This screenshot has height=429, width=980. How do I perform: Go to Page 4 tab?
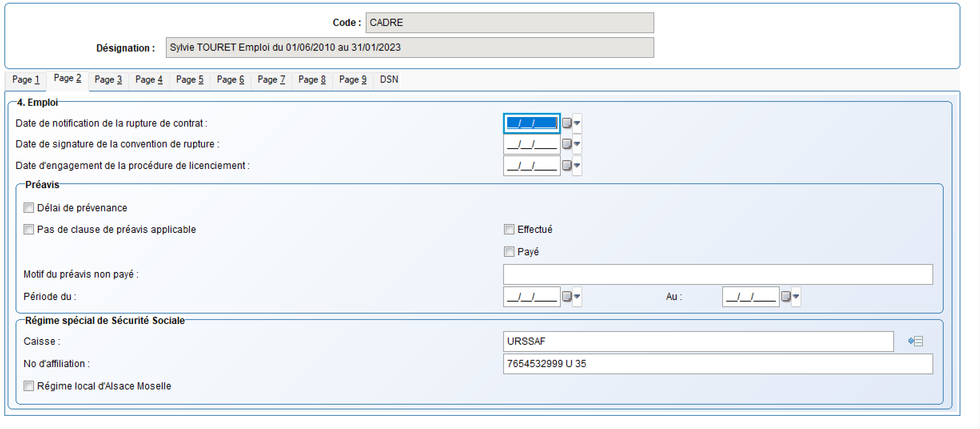pyautogui.click(x=149, y=80)
